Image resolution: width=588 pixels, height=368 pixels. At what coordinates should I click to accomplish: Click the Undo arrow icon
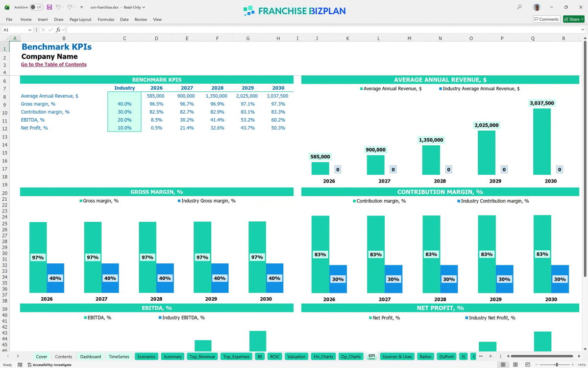coord(58,7)
